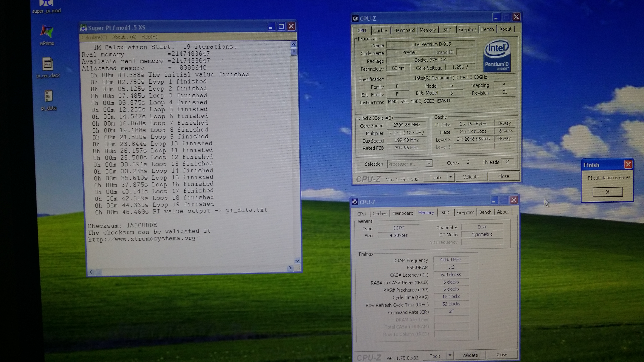Viewport: 644px width, 362px height.
Task: Switch to Caches tab in upper CPU-Z
Action: coord(381,31)
